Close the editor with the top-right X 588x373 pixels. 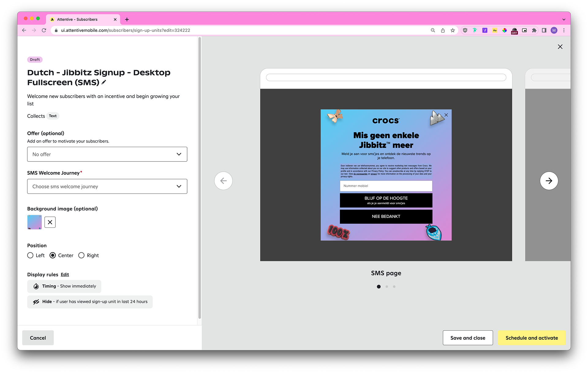560,47
